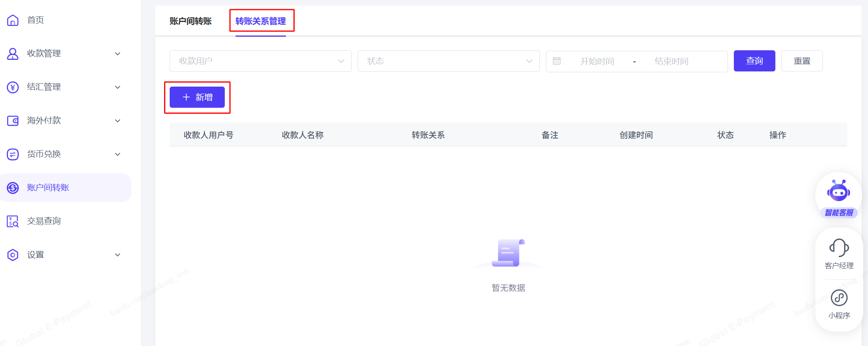Click the 重置 reset button

[802, 61]
